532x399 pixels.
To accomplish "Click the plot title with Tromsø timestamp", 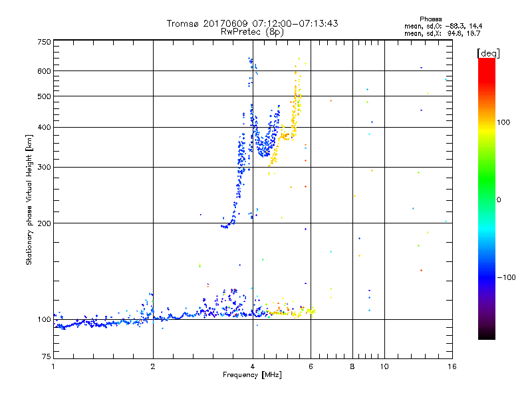I will pos(252,23).
